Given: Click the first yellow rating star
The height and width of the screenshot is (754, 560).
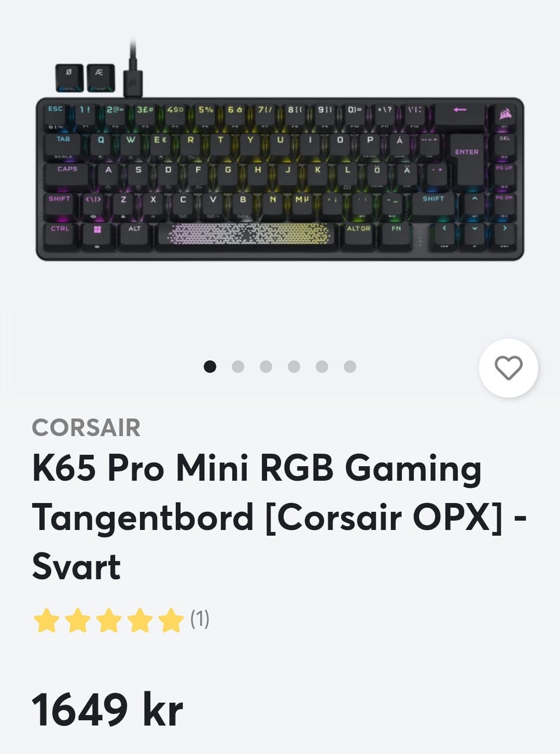Looking at the screenshot, I should pos(46,620).
